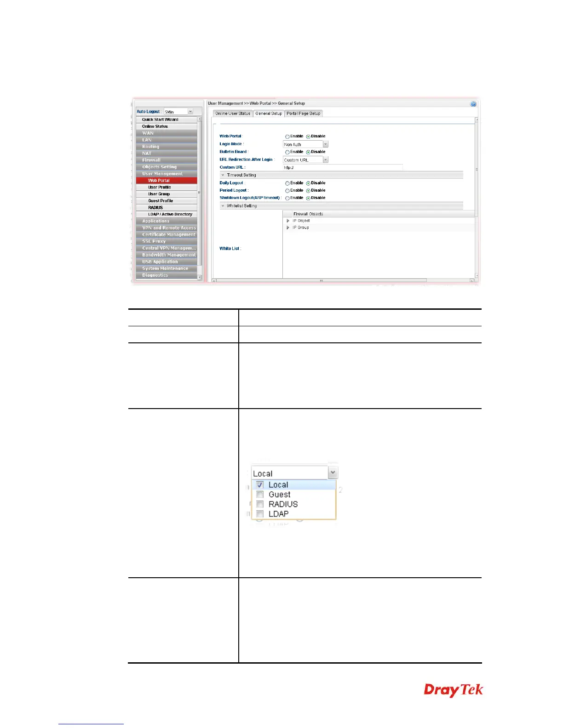Select Disable radio for Web Portal
The width and height of the screenshot is (563, 728).
point(308,136)
